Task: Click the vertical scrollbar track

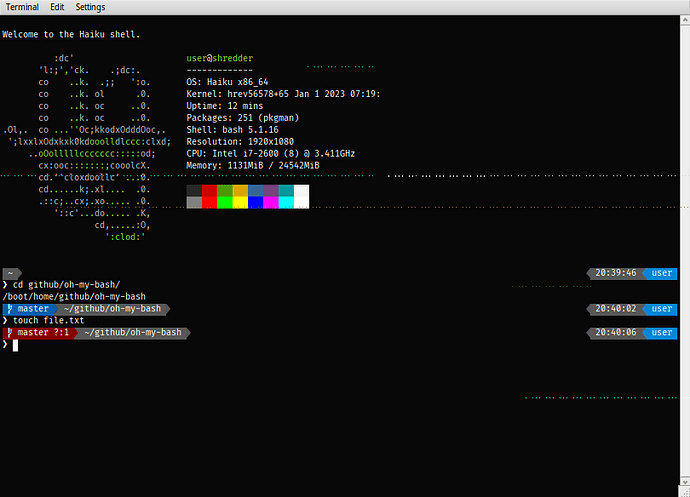Action: [685, 251]
